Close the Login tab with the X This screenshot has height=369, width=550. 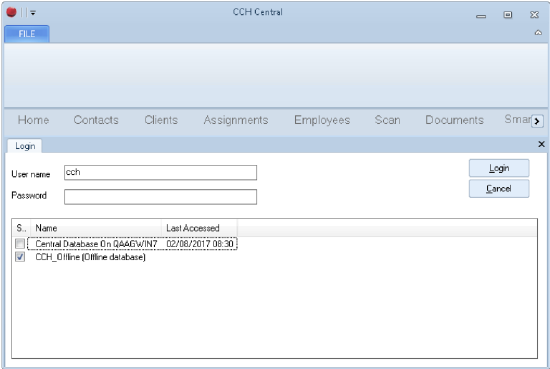[x=541, y=144]
